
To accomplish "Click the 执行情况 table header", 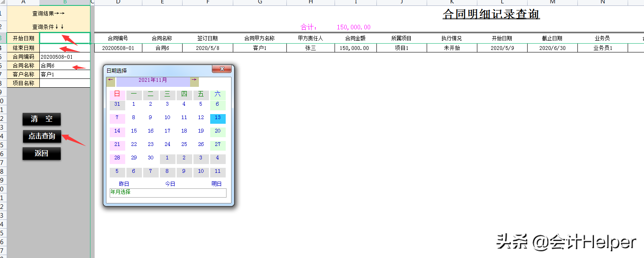I will pos(452,38).
